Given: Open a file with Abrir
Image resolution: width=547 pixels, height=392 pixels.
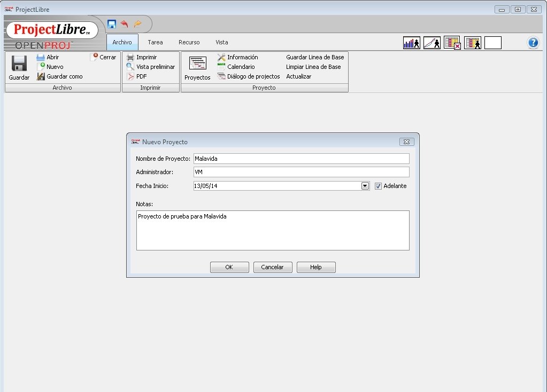Looking at the screenshot, I should pos(48,57).
